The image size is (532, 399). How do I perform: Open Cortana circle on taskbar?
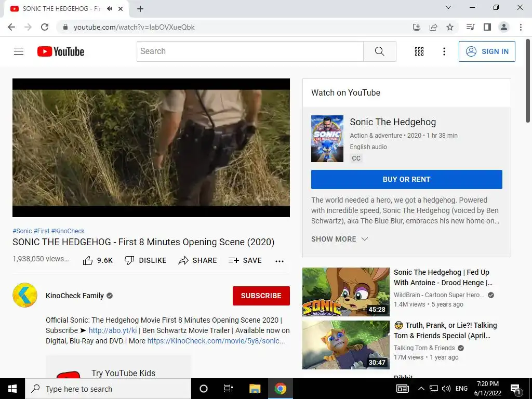point(204,389)
